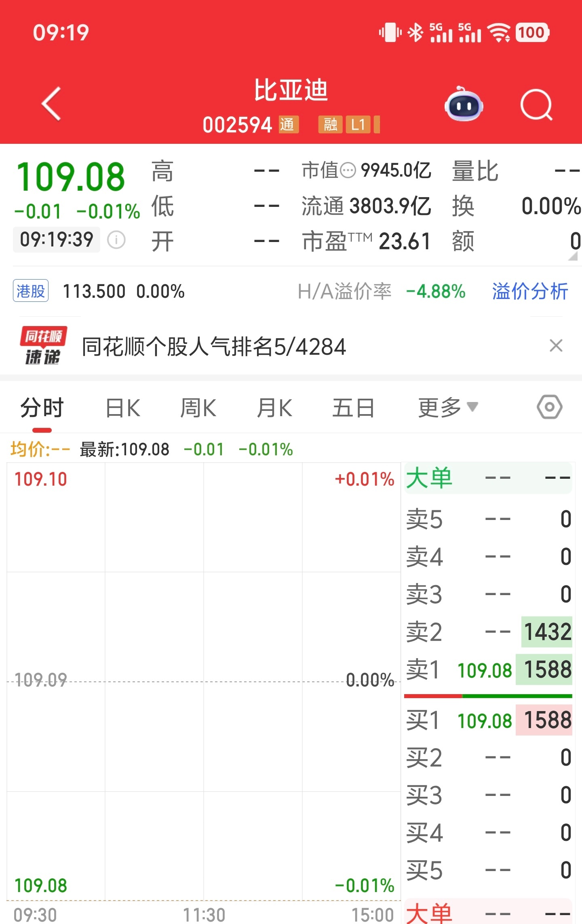Tap the Wi-Fi status icon
Screen dimensions: 582x924
pos(499,32)
